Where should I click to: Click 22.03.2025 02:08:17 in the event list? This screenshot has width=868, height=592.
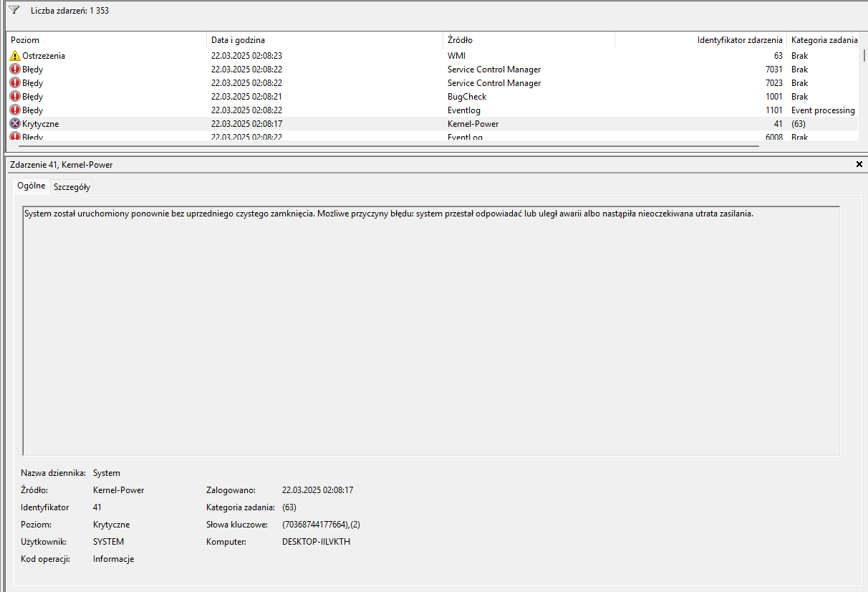tap(246, 124)
